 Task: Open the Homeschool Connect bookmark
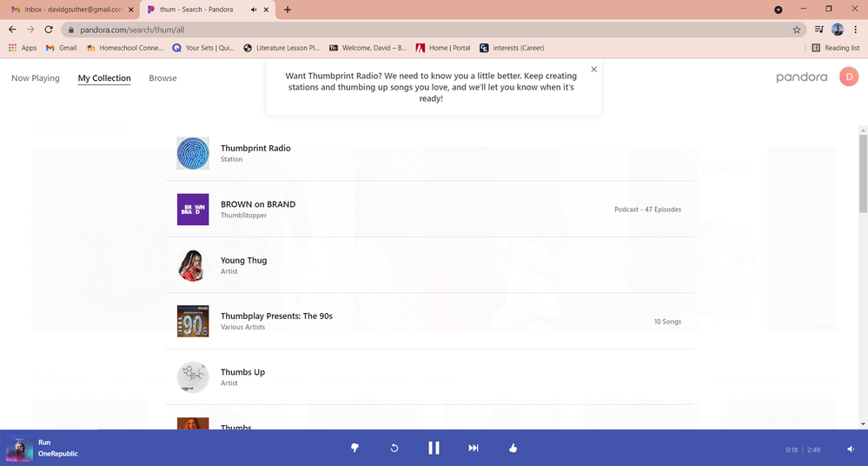point(125,48)
